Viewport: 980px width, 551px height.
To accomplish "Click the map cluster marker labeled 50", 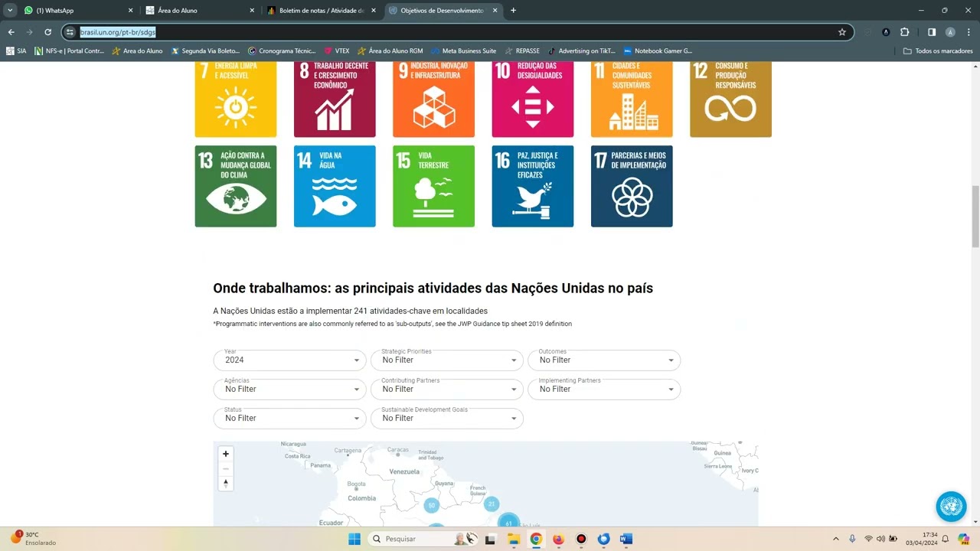I will click(431, 505).
